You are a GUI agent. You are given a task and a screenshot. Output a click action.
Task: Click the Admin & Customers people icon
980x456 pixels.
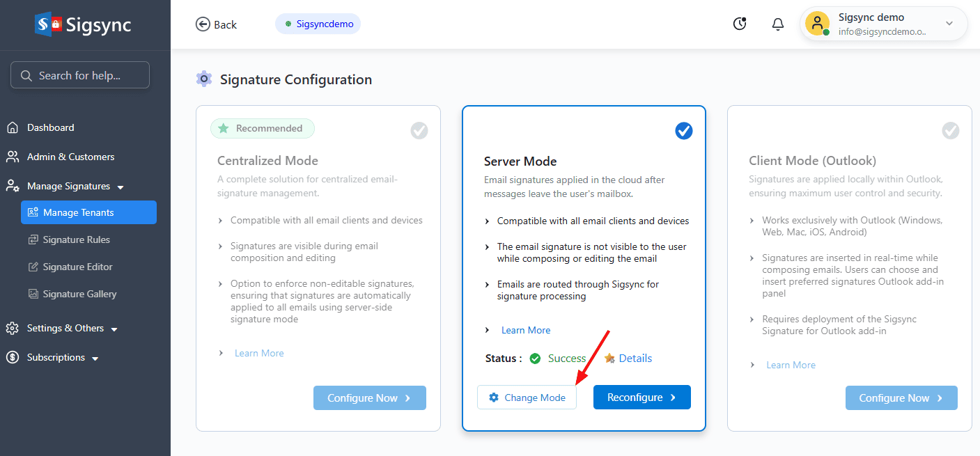coord(13,157)
